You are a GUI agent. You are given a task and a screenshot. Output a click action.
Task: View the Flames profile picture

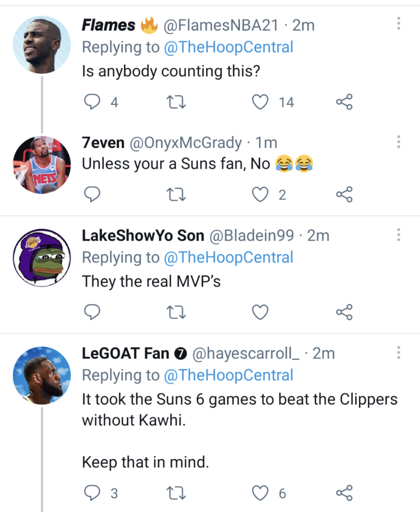pos(42,45)
